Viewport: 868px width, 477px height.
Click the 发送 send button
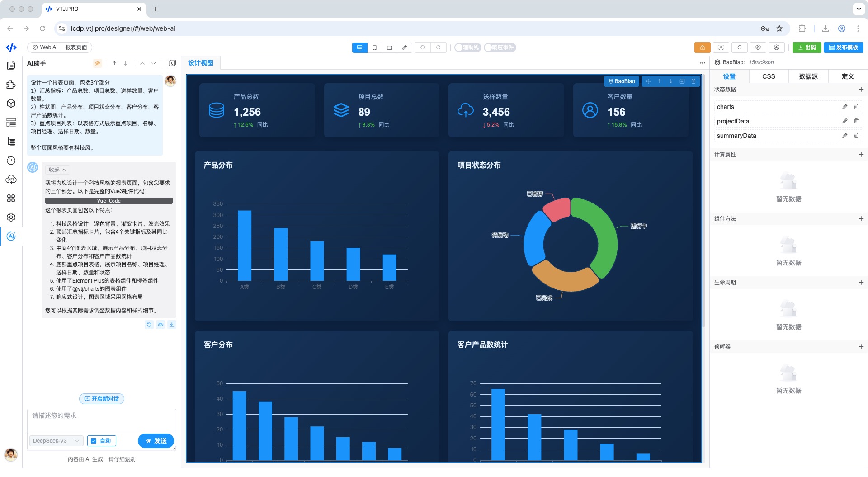(156, 441)
